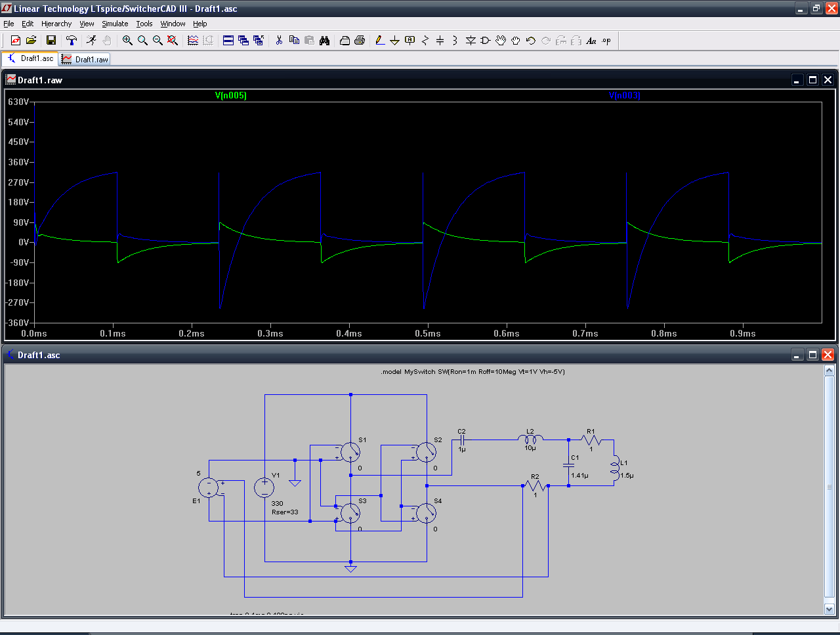Click the S3 switch label
This screenshot has height=635, width=840.
[362, 501]
